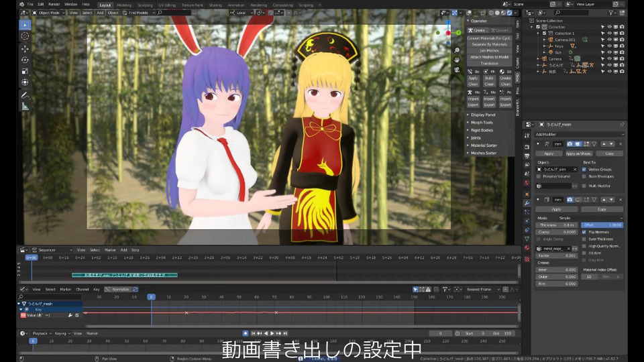Click the Play animation button

(x=272, y=333)
